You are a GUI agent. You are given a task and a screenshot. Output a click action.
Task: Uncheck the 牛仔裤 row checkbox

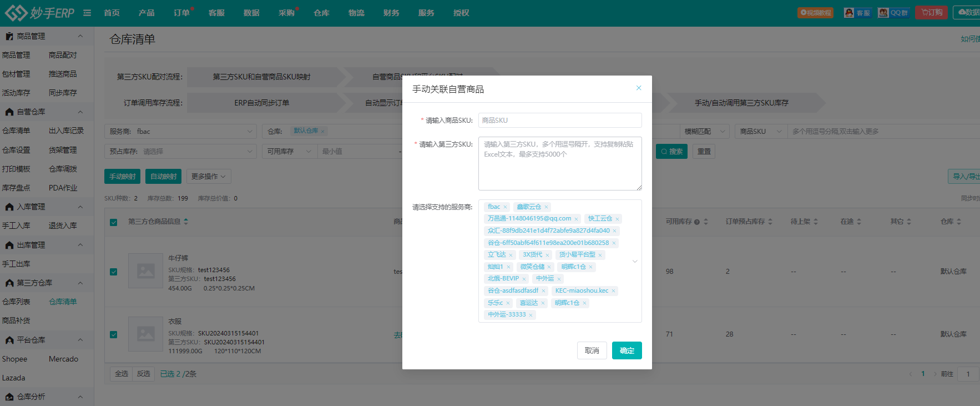pyautogui.click(x=114, y=272)
